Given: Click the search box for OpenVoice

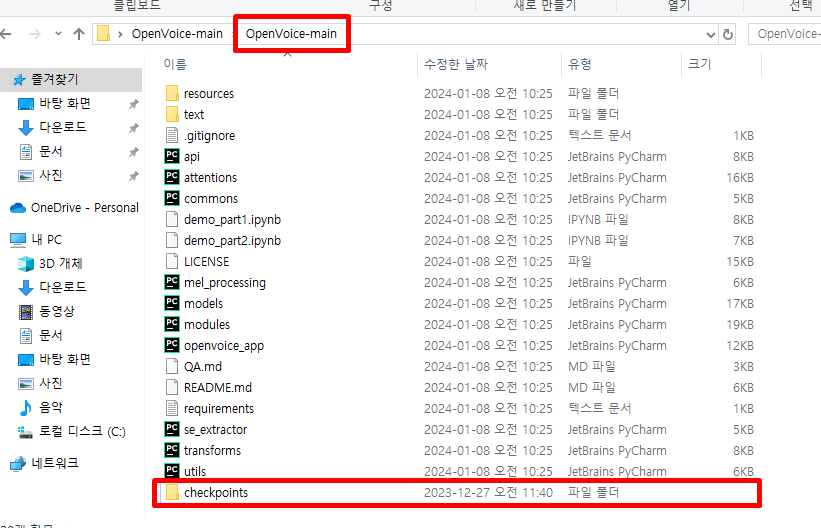Looking at the screenshot, I should pyautogui.click(x=785, y=34).
